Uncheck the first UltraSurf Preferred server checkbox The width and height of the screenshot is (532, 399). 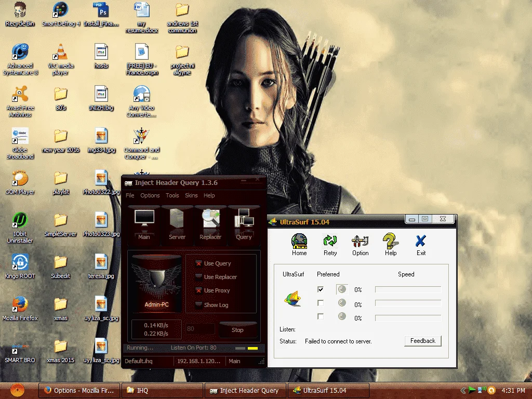[x=320, y=289]
